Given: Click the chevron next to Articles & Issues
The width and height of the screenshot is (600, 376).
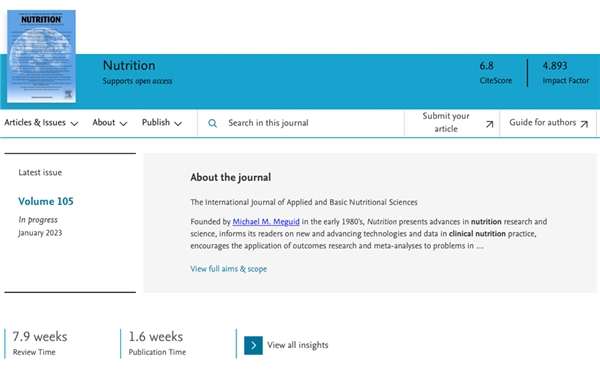Looking at the screenshot, I should point(75,124).
